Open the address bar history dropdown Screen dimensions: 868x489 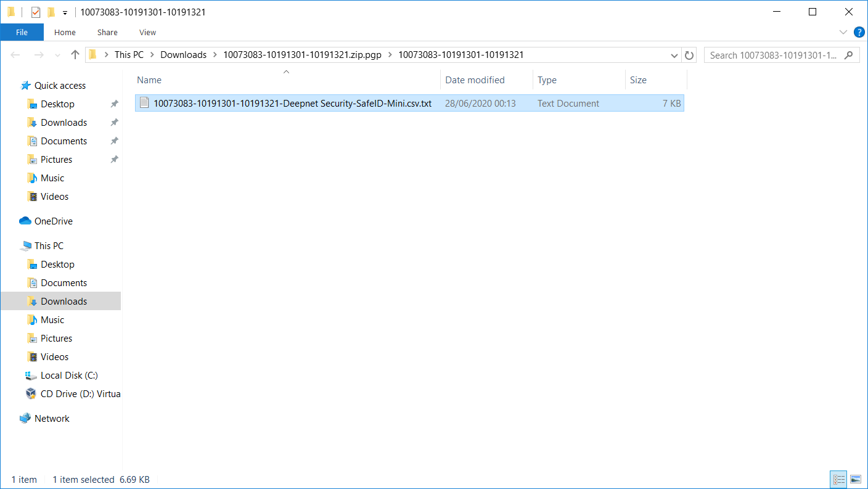[674, 55]
